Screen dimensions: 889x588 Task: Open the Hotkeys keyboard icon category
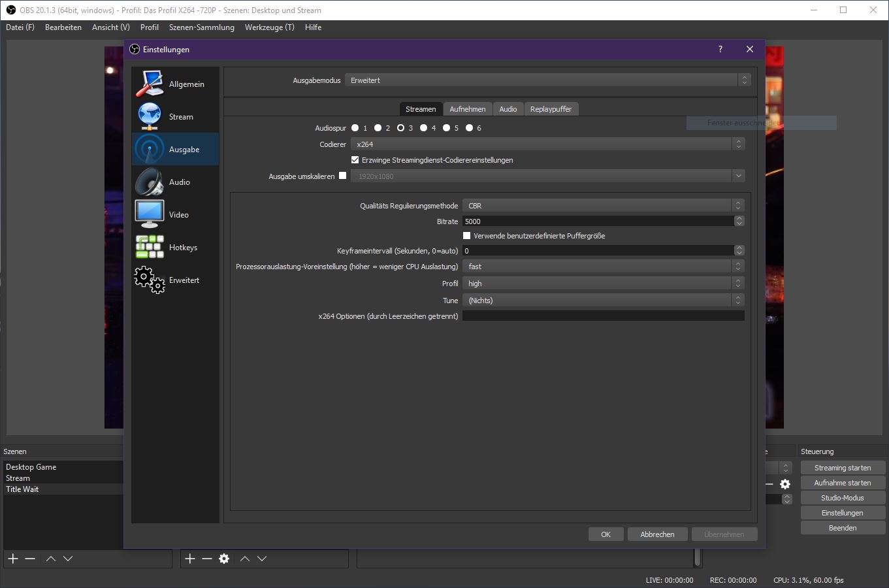coord(150,247)
